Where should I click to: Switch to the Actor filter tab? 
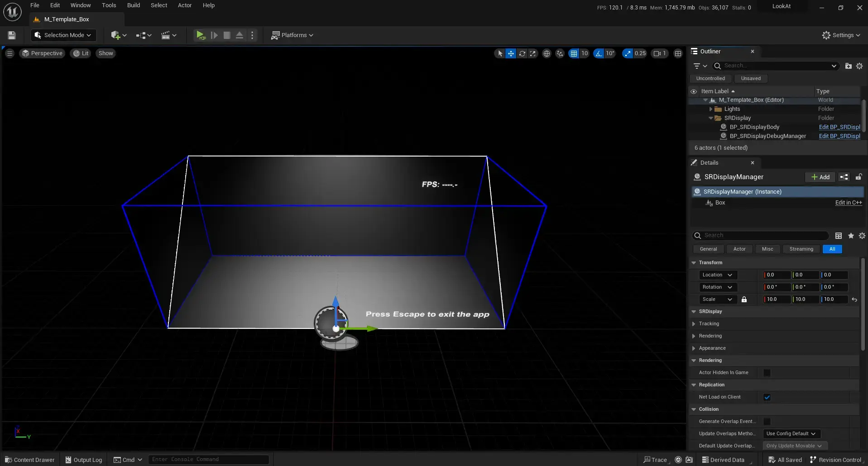[739, 249]
